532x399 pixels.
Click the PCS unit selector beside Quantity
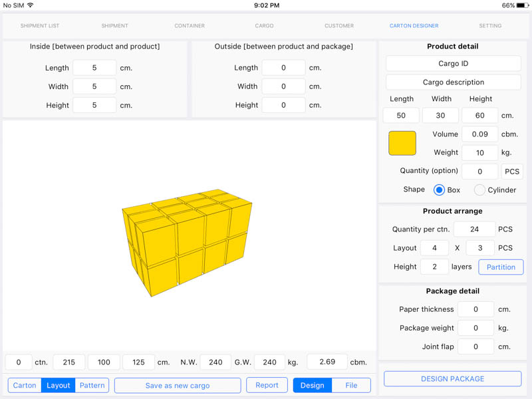tap(512, 172)
